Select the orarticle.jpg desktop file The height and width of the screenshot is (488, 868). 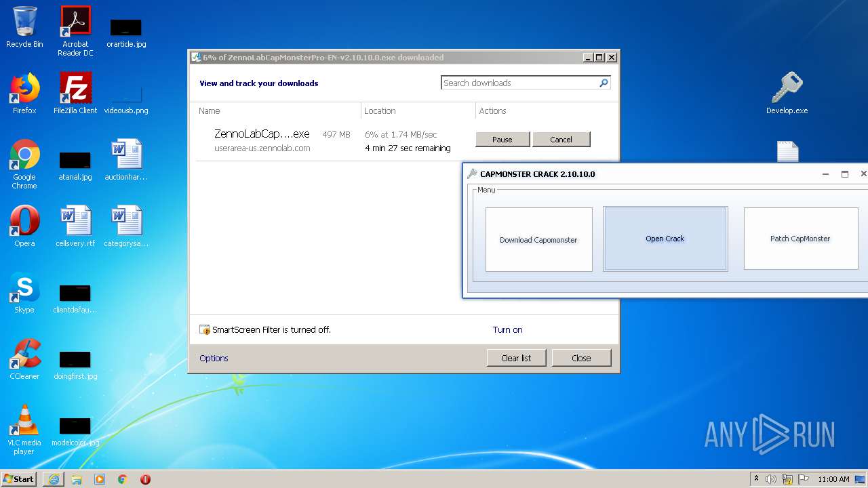point(126,33)
